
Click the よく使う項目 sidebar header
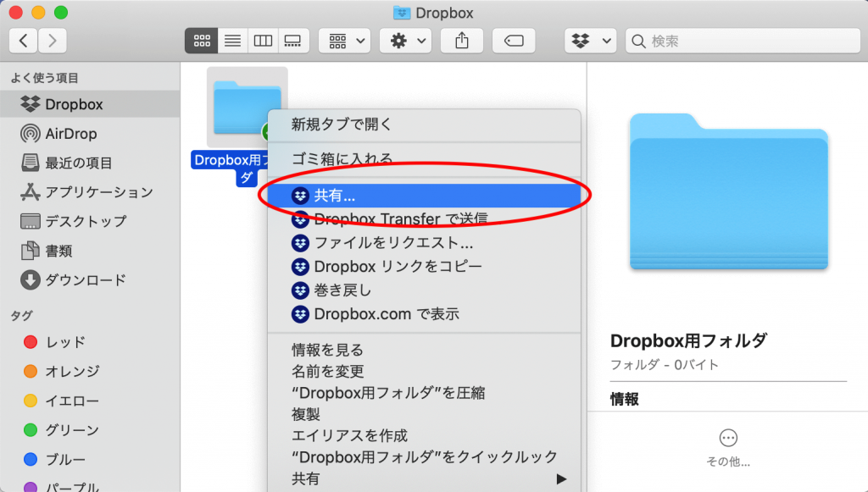pos(44,79)
